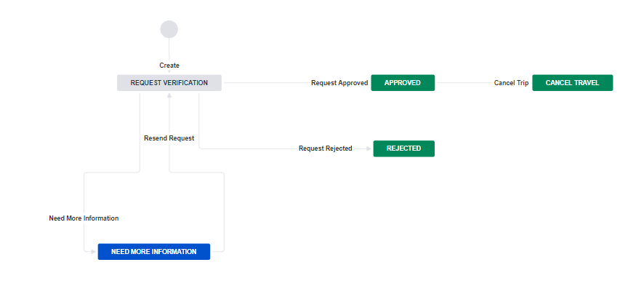Select the Resend Request transition label
Viewport: 644px width, 297px height.
(x=169, y=138)
